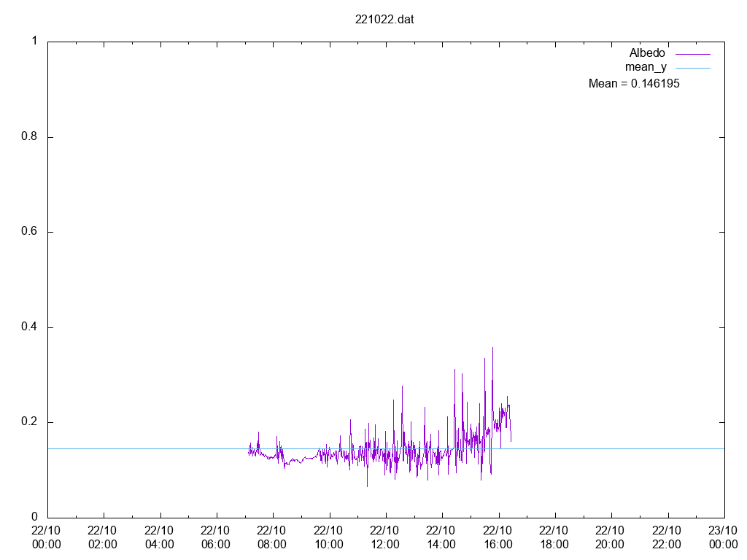Click x-axis label 22/10 04:00
This screenshot has height=560, width=747.
click(159, 537)
